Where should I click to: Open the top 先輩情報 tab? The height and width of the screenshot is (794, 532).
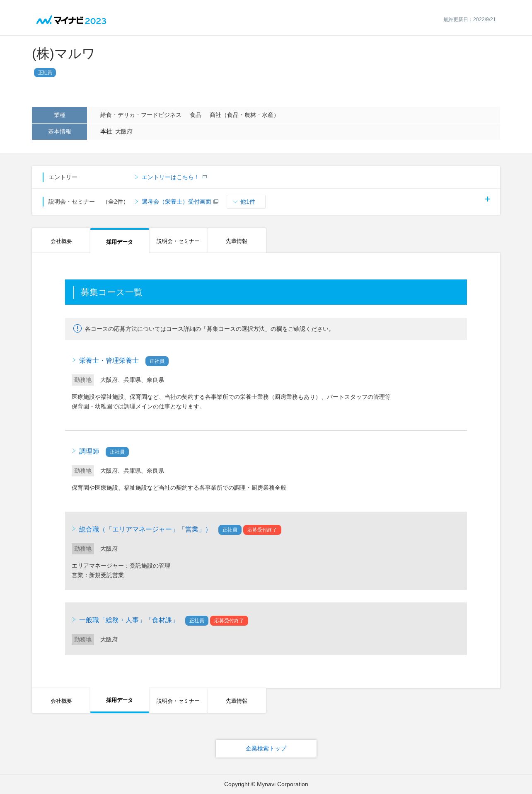(x=237, y=241)
